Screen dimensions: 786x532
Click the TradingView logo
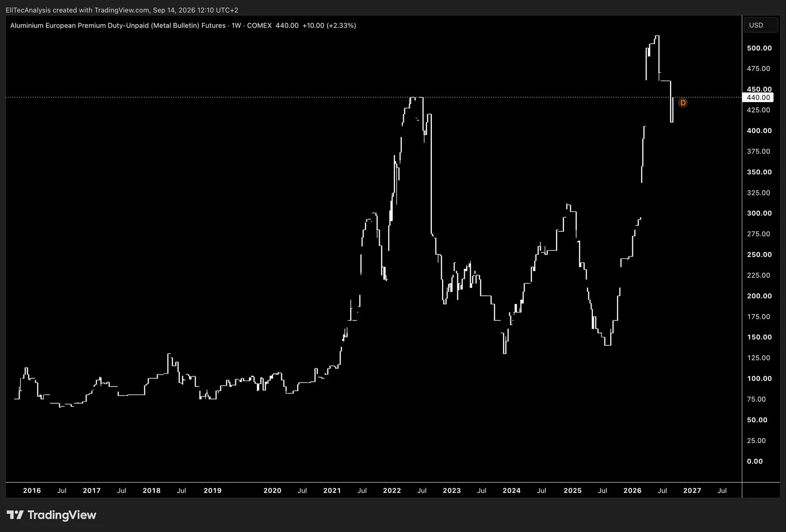coord(51,515)
